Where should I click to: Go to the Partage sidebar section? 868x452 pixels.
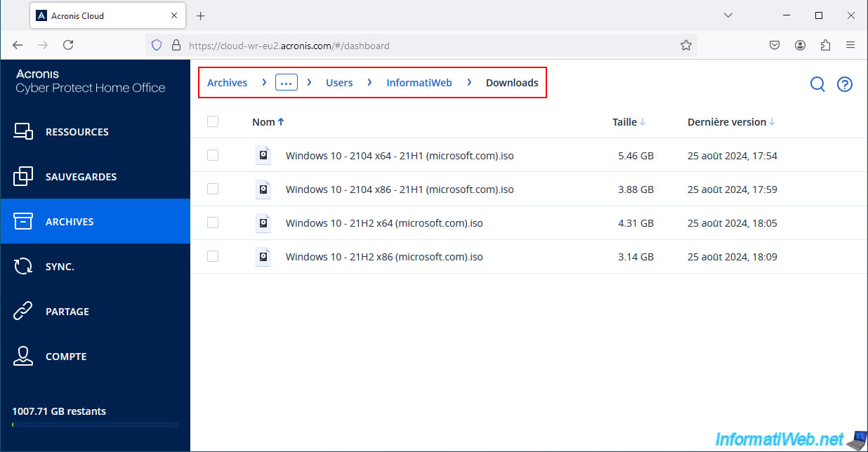click(x=67, y=312)
